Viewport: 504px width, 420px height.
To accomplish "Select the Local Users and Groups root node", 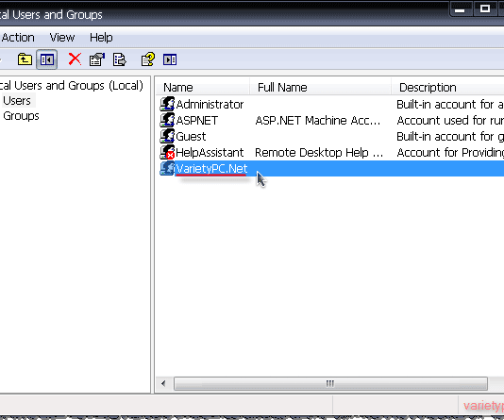I will point(72,86).
